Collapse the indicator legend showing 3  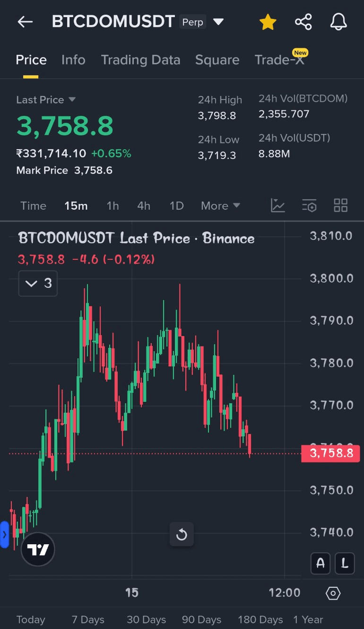38,283
